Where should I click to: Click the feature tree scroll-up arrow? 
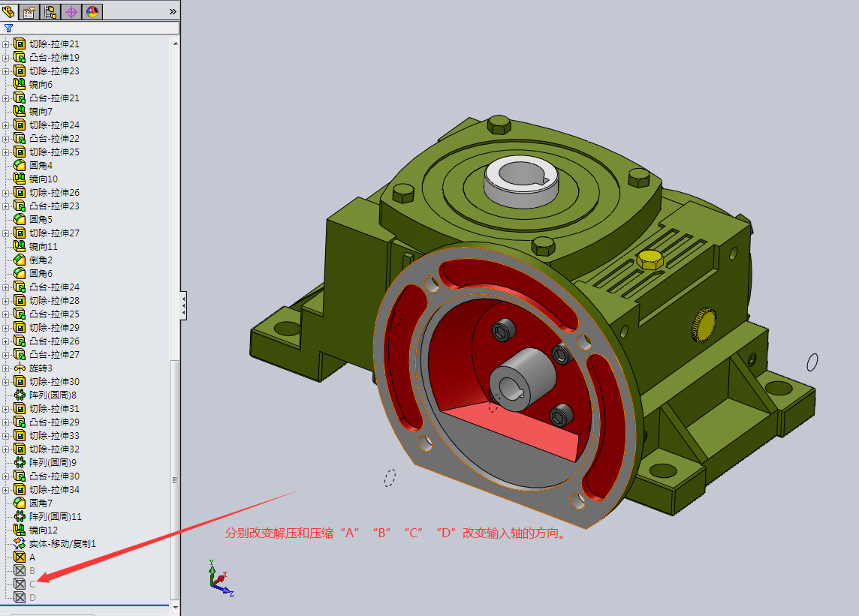tap(175, 44)
